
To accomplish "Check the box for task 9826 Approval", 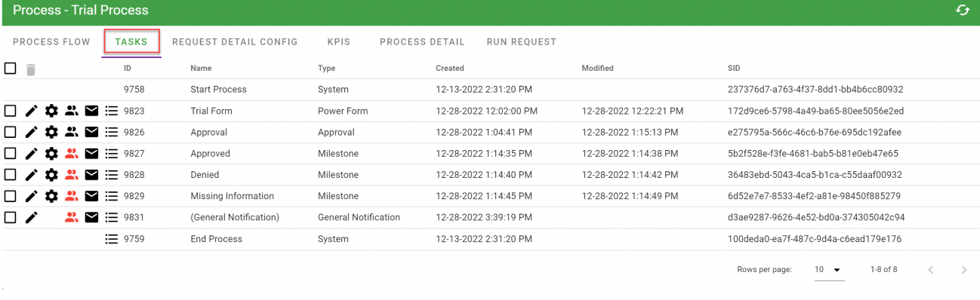I will tap(11, 132).
